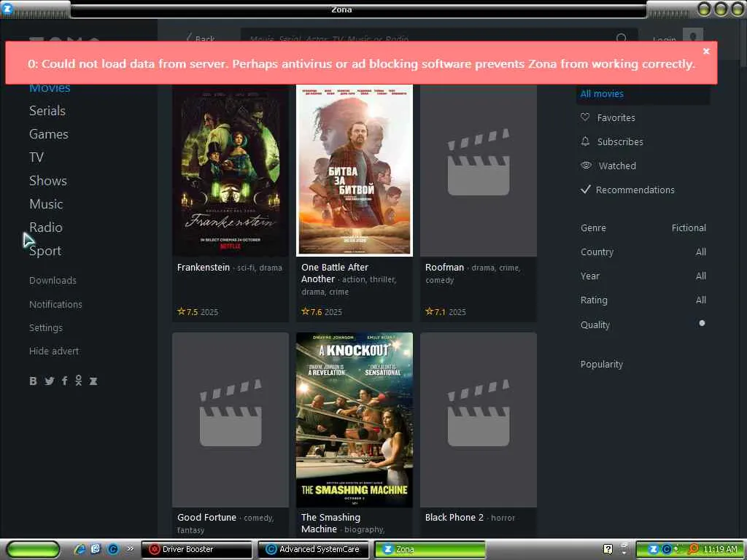The width and height of the screenshot is (747, 560).
Task: Toggle the Quality filter dot
Action: point(702,323)
